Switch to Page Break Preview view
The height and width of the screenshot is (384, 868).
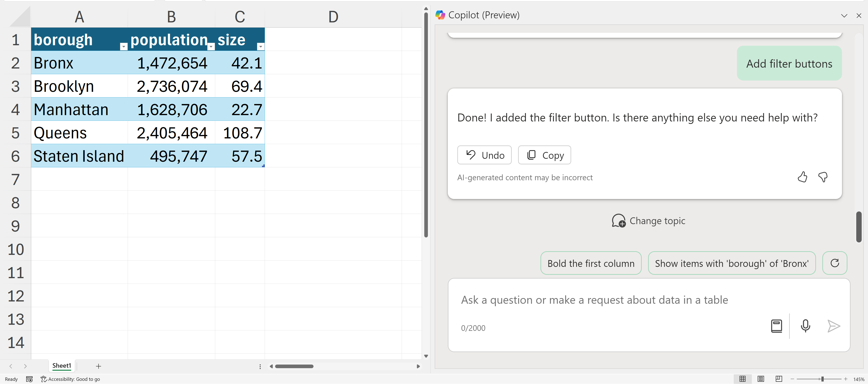(x=779, y=379)
